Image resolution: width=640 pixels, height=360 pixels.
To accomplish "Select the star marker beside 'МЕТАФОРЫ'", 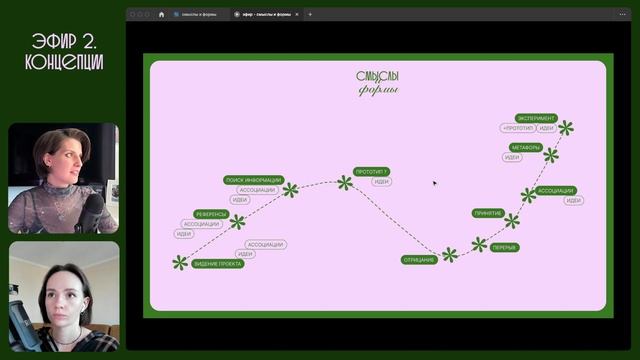I will click(551, 155).
